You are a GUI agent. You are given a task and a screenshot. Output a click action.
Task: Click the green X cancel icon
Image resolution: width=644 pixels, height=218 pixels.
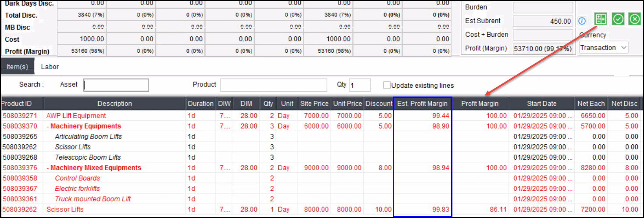pyautogui.click(x=634, y=19)
